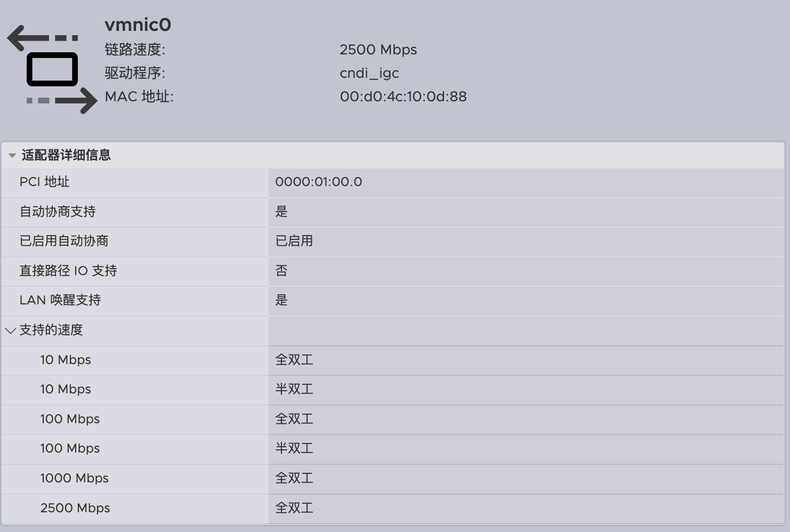Click the PCI address value 0000:01:00.0
The width and height of the screenshot is (790, 532).
(x=318, y=182)
